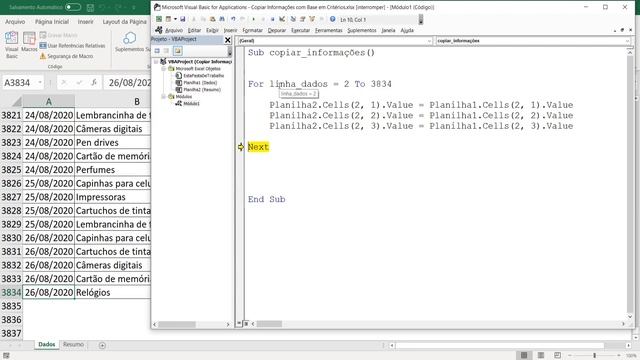Click Paste icon in VBA toolbar
Image resolution: width=640 pixels, height=360 pixels.
tap(212, 19)
